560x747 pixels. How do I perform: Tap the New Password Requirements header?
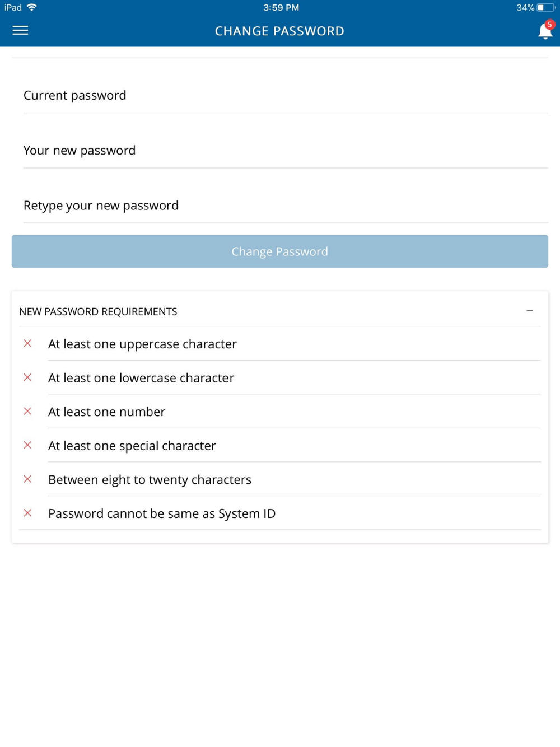click(x=98, y=312)
